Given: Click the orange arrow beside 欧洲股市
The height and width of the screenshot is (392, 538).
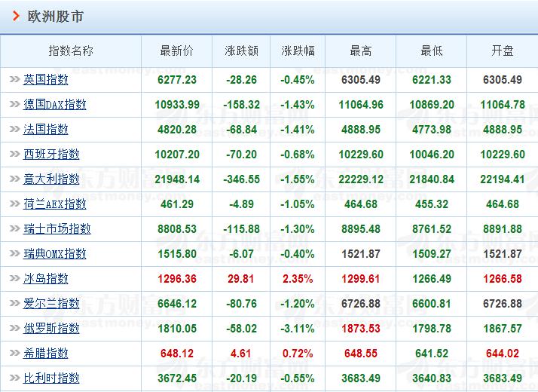Looking at the screenshot, I should 16,16.
